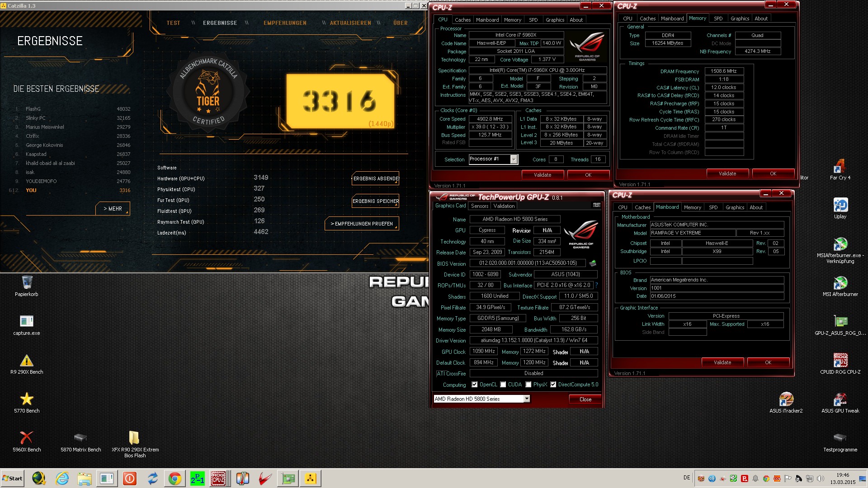
Task: Open Google Chrome from the taskbar
Action: tap(175, 478)
